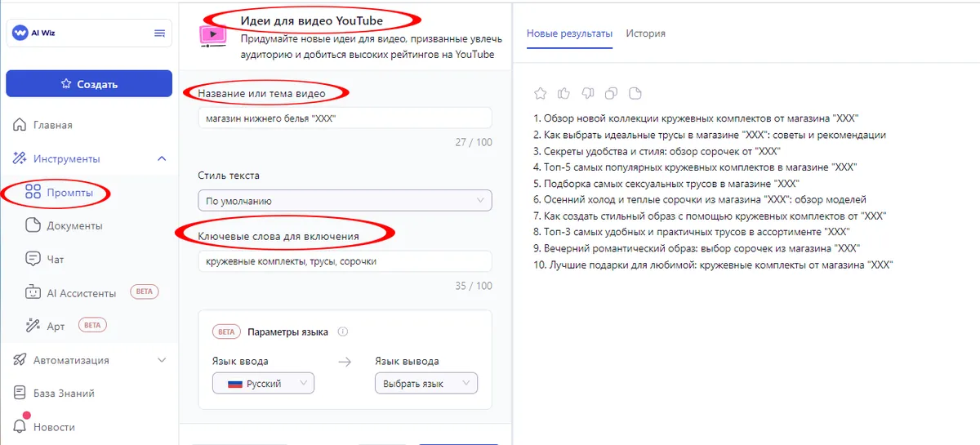The width and height of the screenshot is (980, 445).
Task: Click result line 1 about новой коллекции
Action: pos(696,118)
